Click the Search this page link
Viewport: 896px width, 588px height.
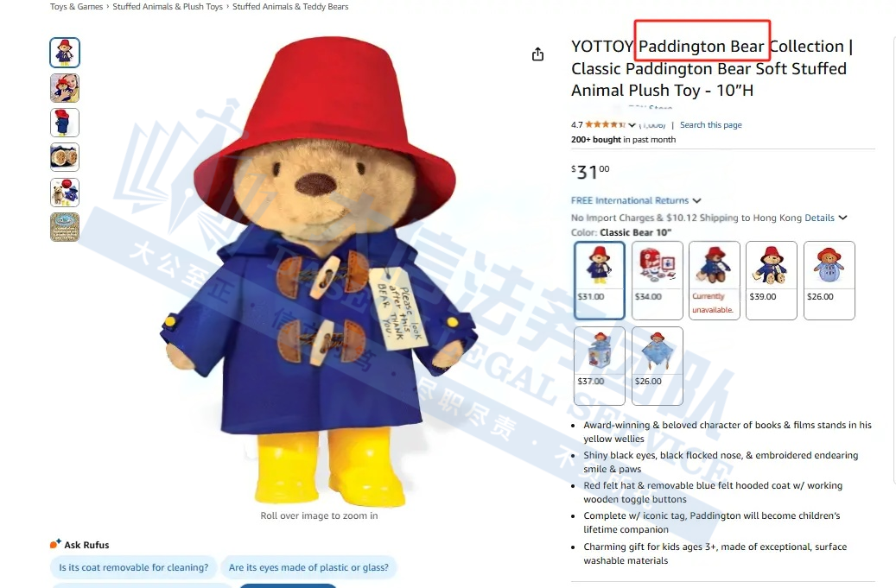[711, 125]
